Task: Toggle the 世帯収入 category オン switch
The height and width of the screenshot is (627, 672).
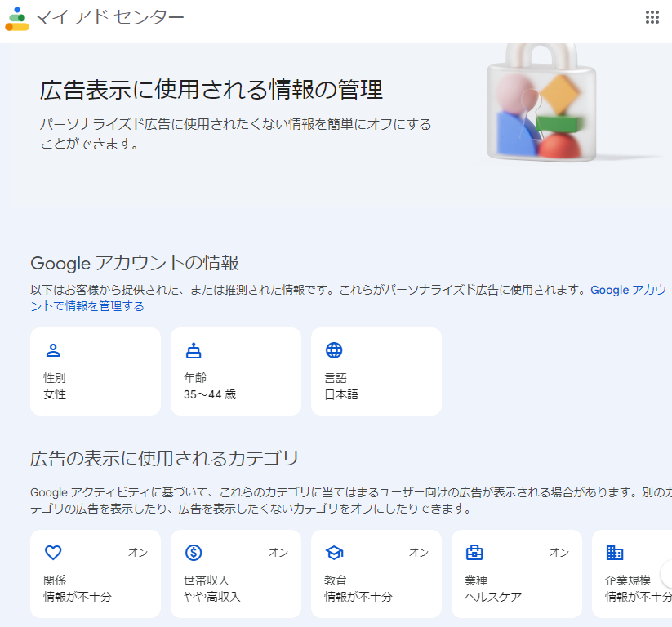Action: pos(278,553)
